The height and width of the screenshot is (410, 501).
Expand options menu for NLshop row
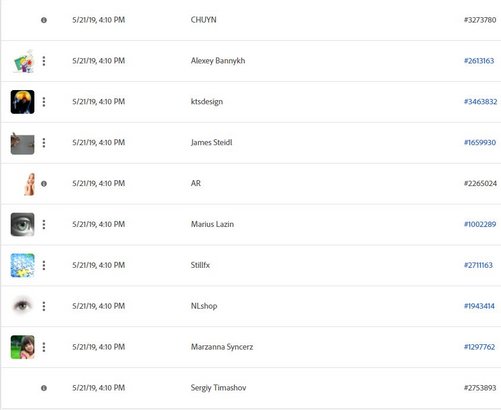pyautogui.click(x=44, y=306)
